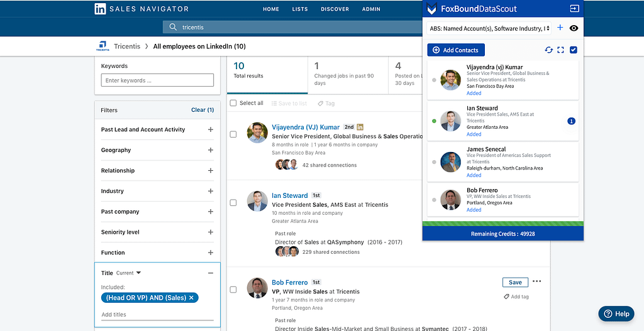Click Save button for Bob Ferrero

[515, 282]
